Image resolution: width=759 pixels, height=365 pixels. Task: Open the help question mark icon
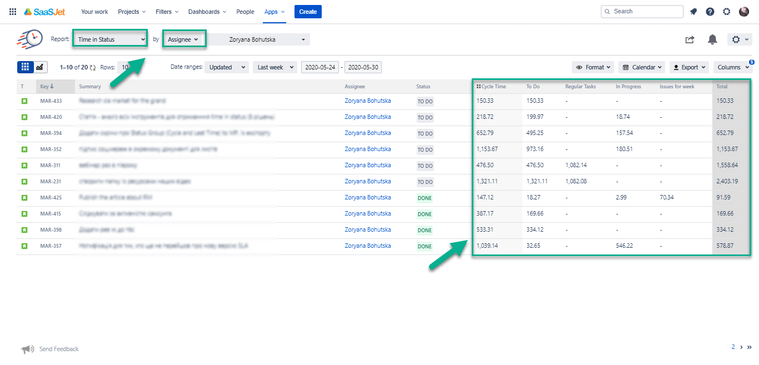coord(710,12)
